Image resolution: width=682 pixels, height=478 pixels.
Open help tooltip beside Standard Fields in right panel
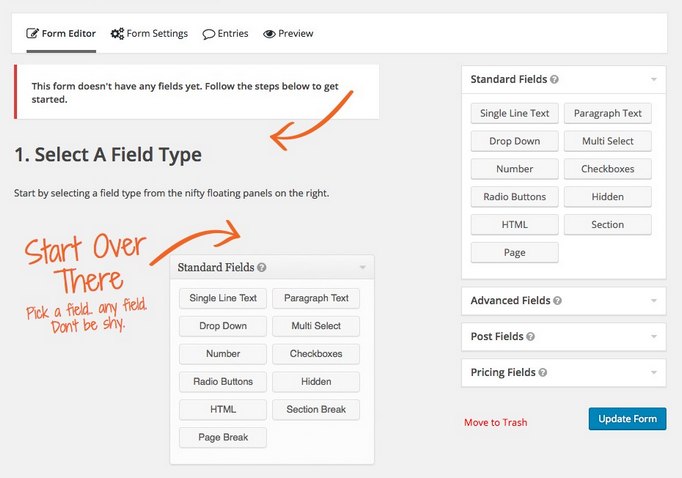coord(554,80)
